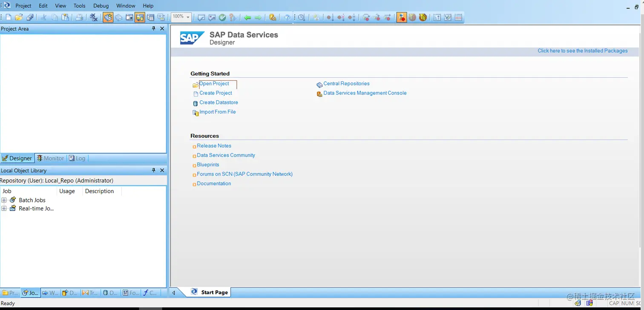644x310 pixels.
Task: Switch to the Monitor tab
Action: click(x=50, y=158)
